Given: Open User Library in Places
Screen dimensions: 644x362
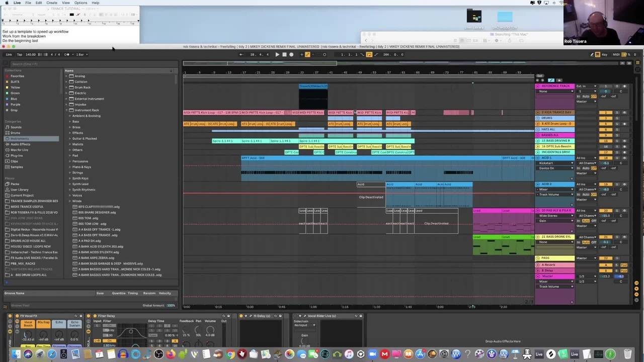Looking at the screenshot, I should tap(19, 190).
